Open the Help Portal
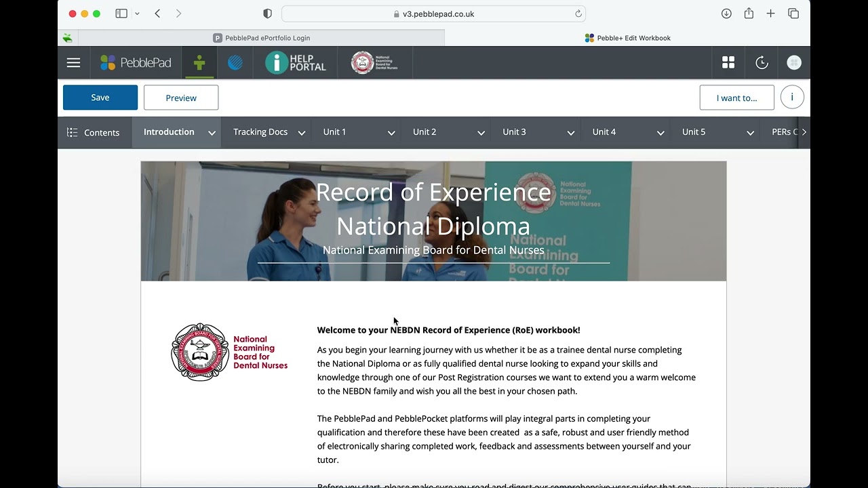The image size is (868, 488). (296, 63)
